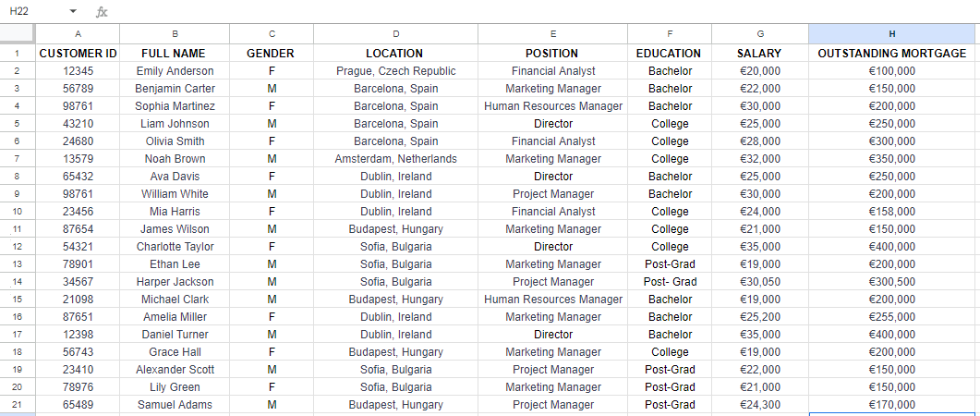Viewport: 980px width, 416px height.
Task: Click the Name Box showing H22
Action: (32, 12)
